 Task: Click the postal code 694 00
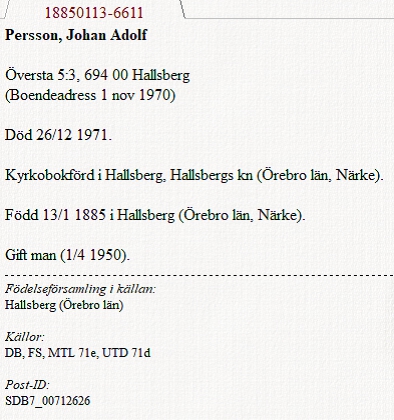(x=106, y=75)
